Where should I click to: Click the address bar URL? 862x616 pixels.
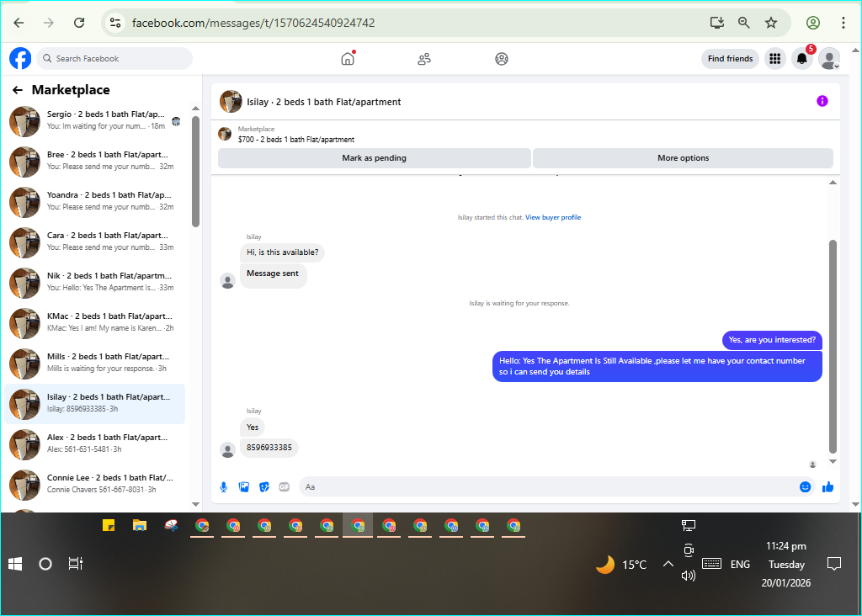(x=253, y=23)
